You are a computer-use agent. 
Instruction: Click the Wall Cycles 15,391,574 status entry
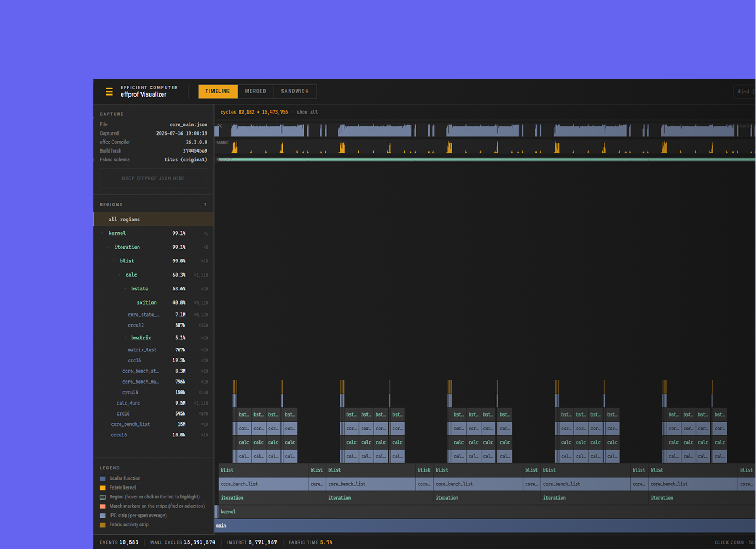[x=183, y=542]
